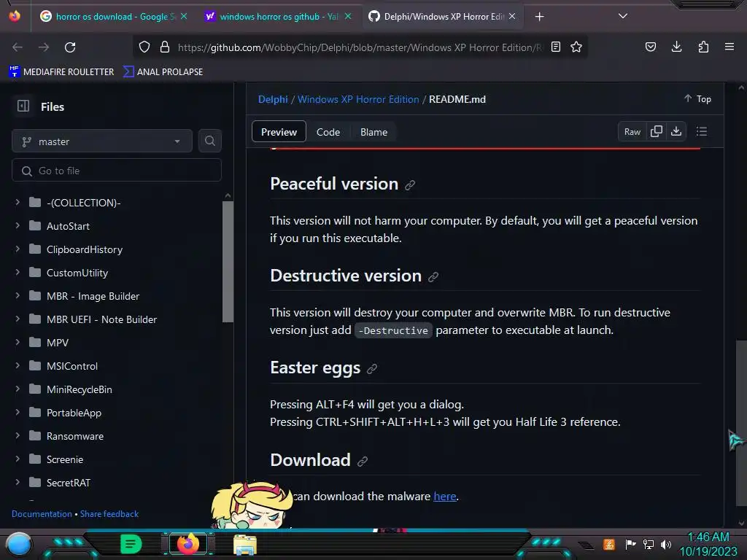Click the volume speaker tray icon
The width and height of the screenshot is (747, 560).
(x=666, y=544)
